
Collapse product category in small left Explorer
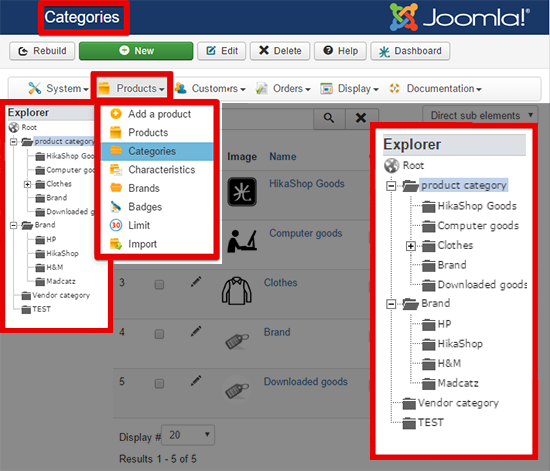[x=13, y=142]
